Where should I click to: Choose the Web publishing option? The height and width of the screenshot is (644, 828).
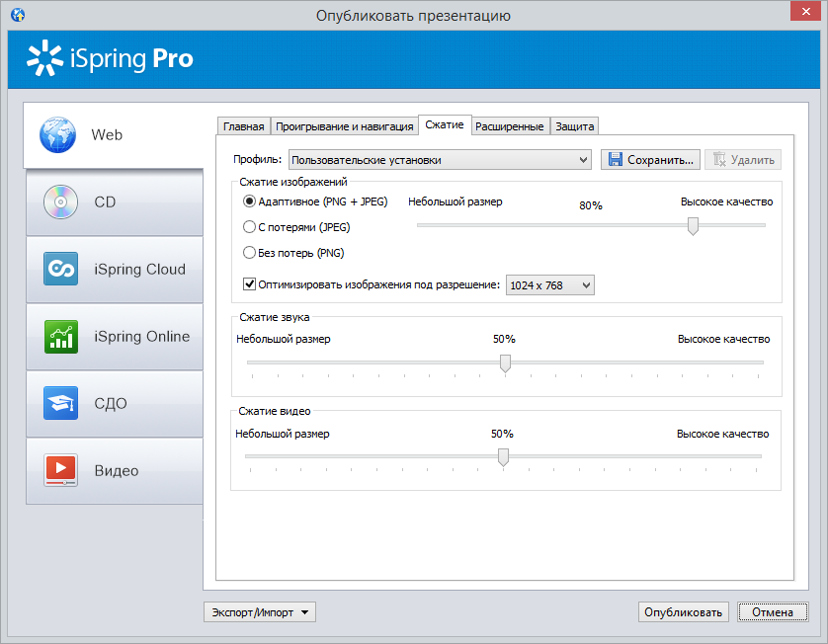pyautogui.click(x=114, y=135)
